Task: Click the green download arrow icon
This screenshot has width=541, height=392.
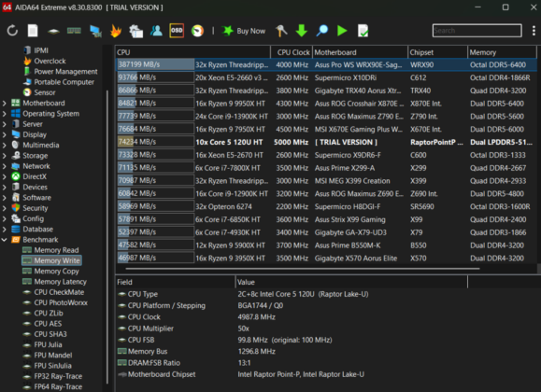Action: 302,31
